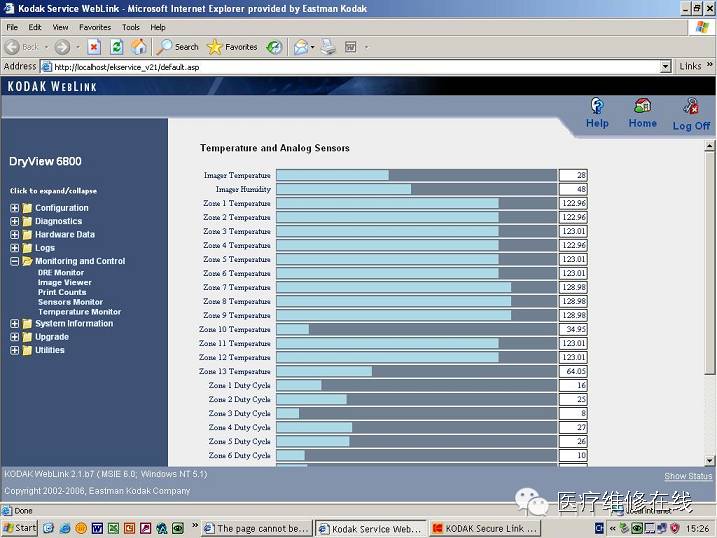
Task: Switch to KODAK Secure Link taskbar window
Action: 485,528
